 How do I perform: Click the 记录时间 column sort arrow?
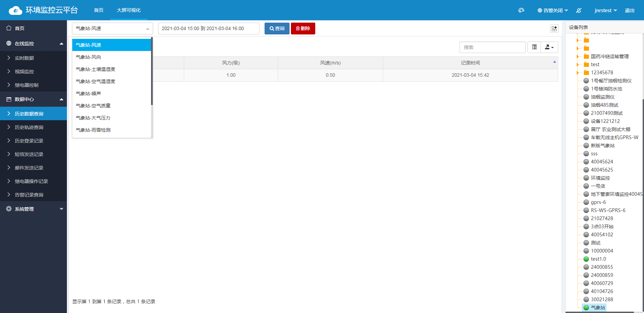click(x=554, y=62)
